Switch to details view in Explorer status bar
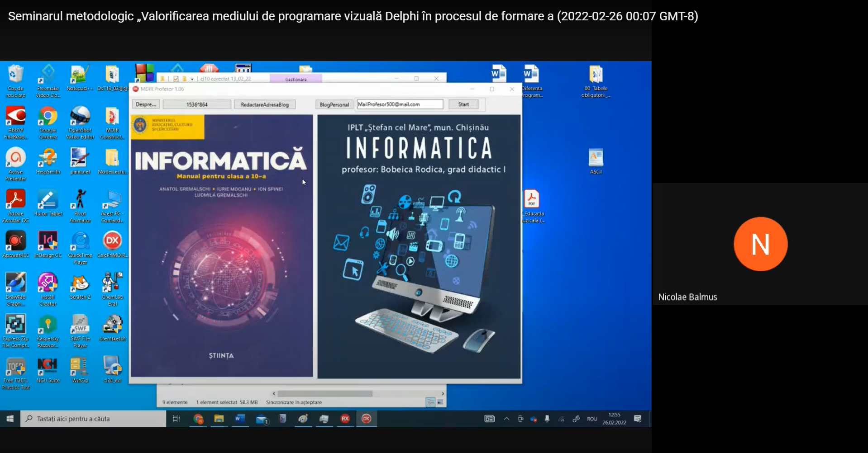 [430, 402]
